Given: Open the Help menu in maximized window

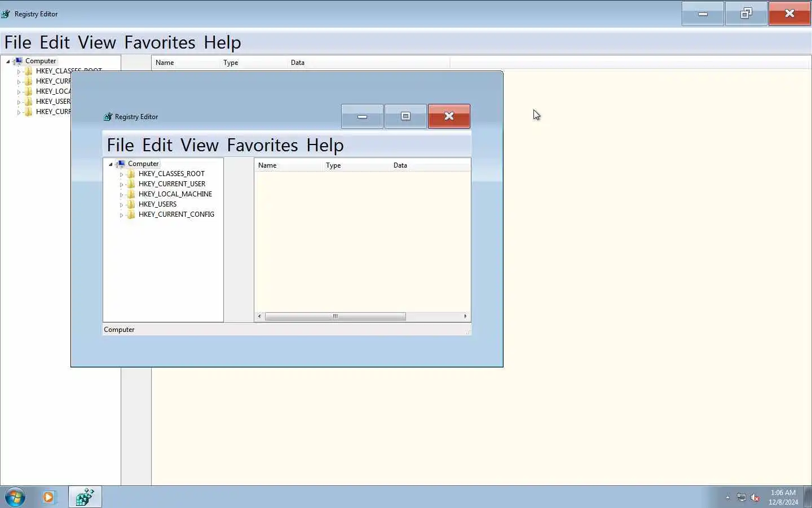Looking at the screenshot, I should [223, 43].
